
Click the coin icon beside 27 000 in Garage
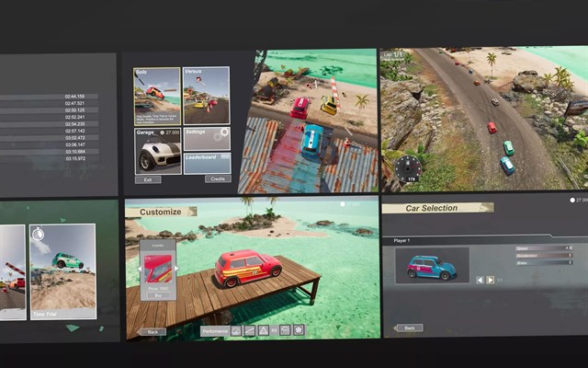(163, 132)
